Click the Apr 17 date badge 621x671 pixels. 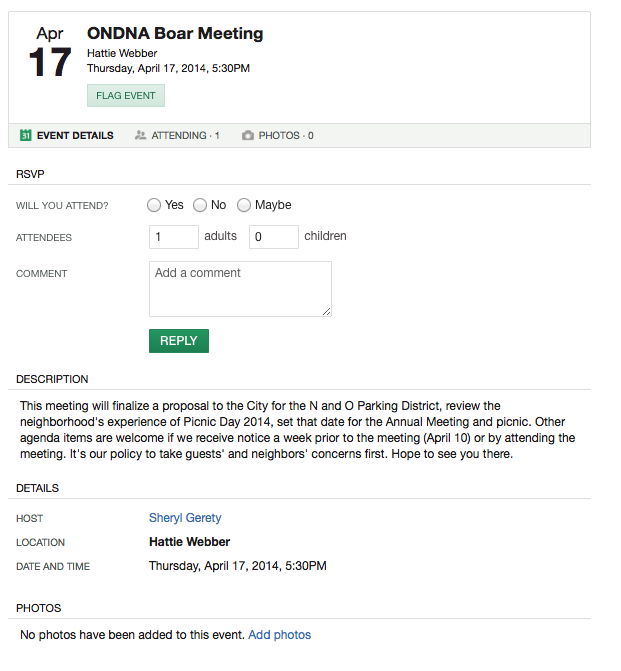click(x=50, y=52)
